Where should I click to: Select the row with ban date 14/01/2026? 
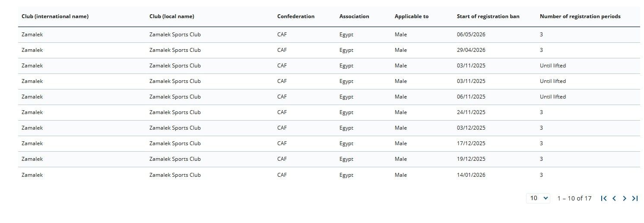pyautogui.click(x=329, y=175)
